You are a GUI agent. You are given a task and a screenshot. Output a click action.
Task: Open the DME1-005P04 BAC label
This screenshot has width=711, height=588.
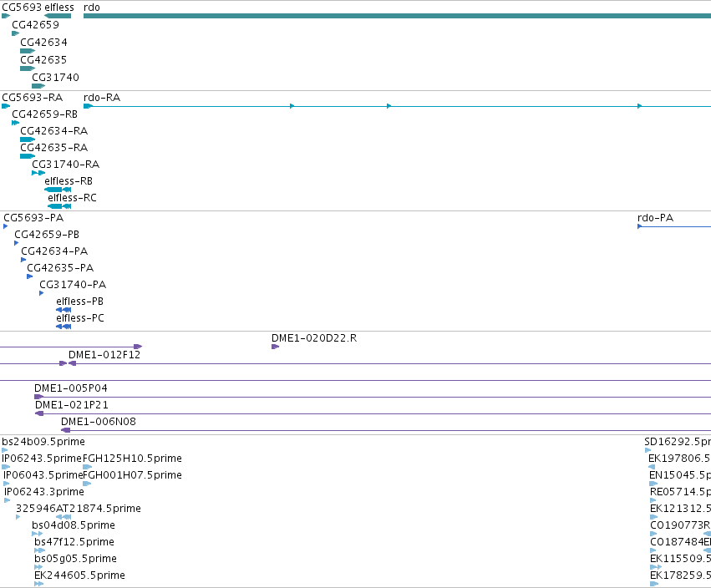click(x=71, y=388)
